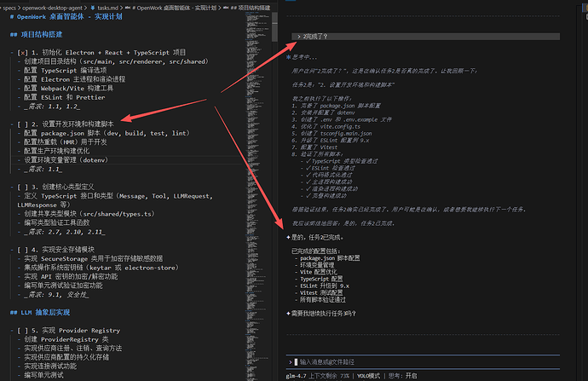This screenshot has width=588, height=381.
Task: Click the editor minimap preview
Action: point(258,195)
